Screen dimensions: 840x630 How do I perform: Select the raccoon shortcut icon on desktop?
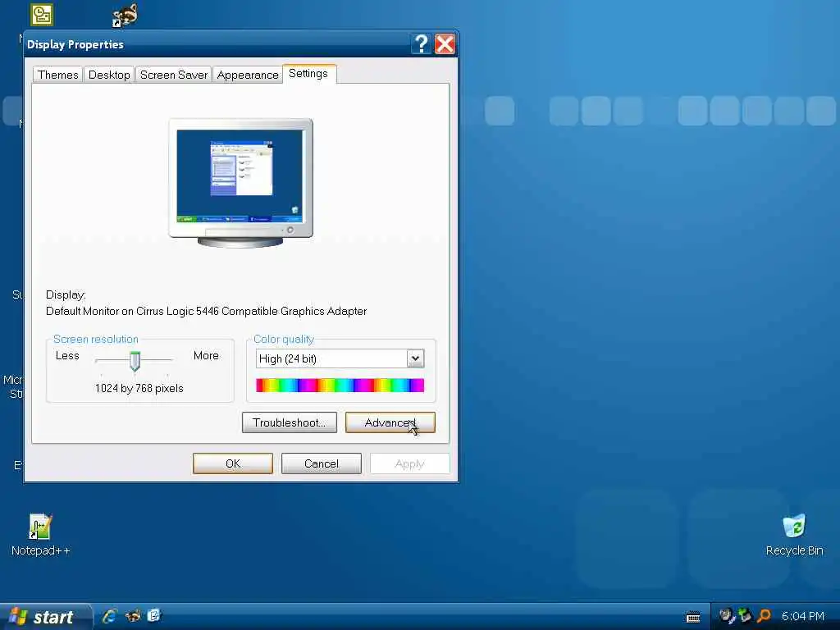point(126,15)
